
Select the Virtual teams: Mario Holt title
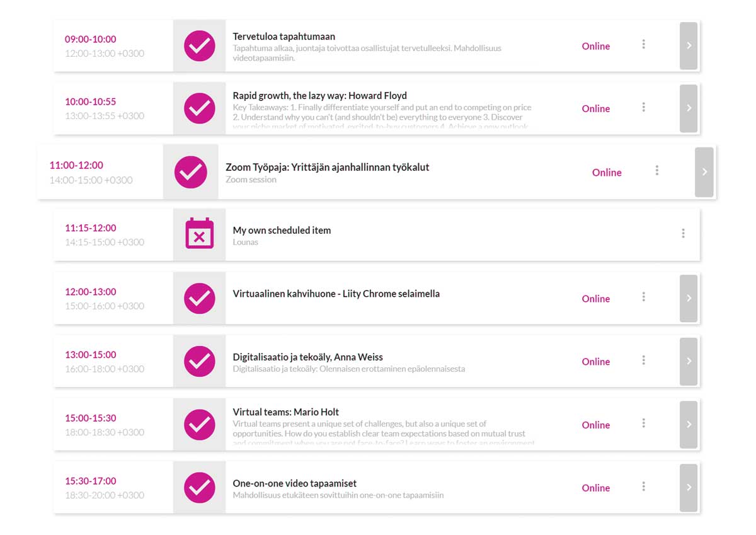point(286,412)
